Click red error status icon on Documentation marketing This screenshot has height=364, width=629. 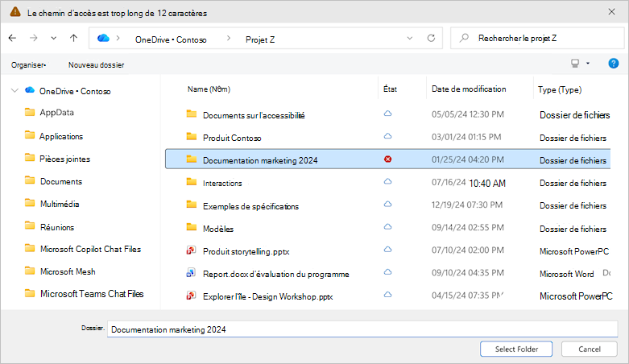click(387, 159)
